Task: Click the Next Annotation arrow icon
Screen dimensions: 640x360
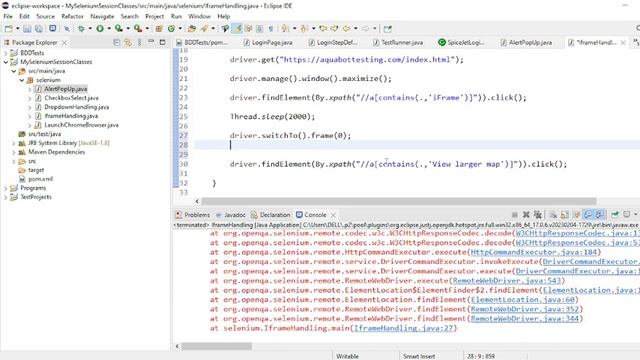Action: (284, 29)
